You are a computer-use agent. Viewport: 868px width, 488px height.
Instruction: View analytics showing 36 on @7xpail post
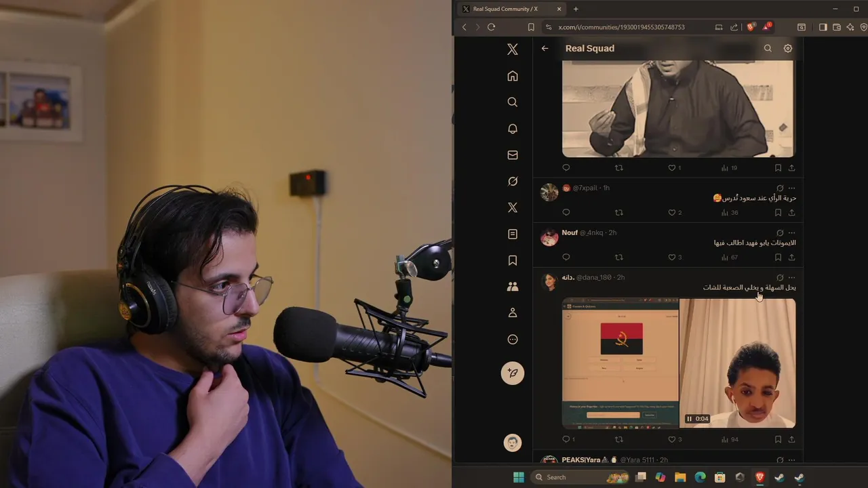(x=729, y=213)
